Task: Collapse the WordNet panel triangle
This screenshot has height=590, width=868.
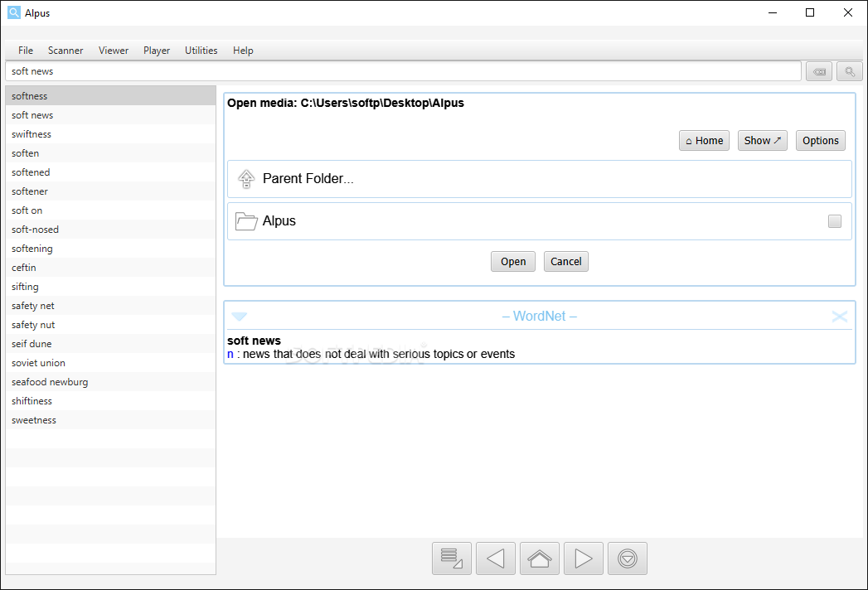Action: 239,317
